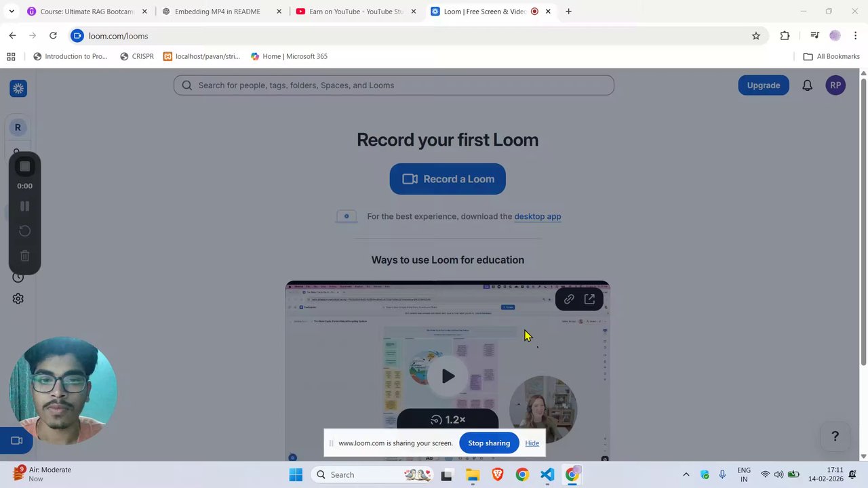Viewport: 868px width, 488px height.
Task: Open Loom settings via the gear icon
Action: [x=18, y=299]
